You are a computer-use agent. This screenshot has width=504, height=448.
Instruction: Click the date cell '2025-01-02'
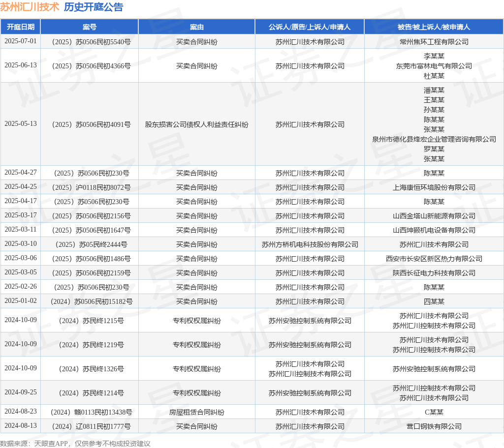(x=21, y=300)
